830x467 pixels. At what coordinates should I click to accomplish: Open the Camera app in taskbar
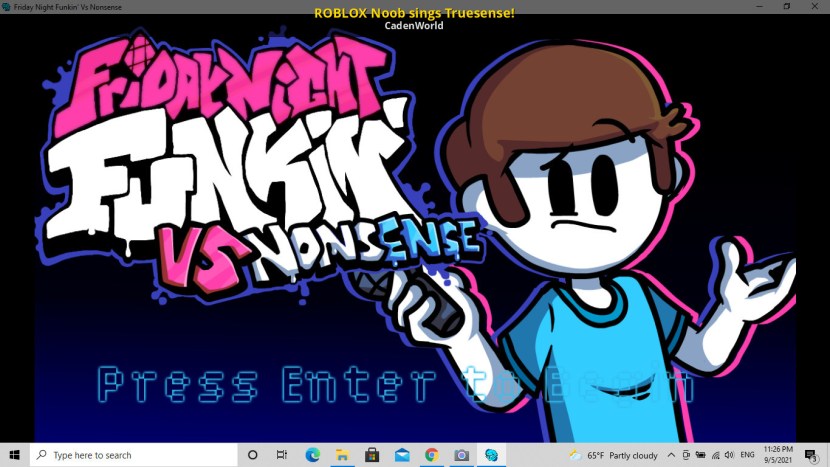(x=462, y=455)
